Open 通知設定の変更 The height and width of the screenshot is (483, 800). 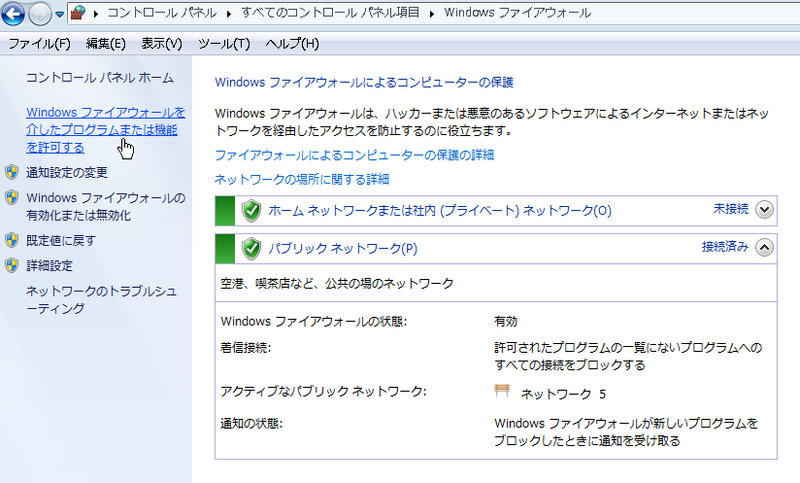coord(67,173)
